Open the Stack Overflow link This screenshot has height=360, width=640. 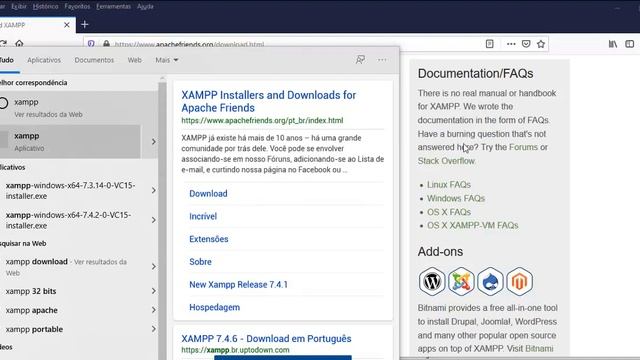[446, 161]
